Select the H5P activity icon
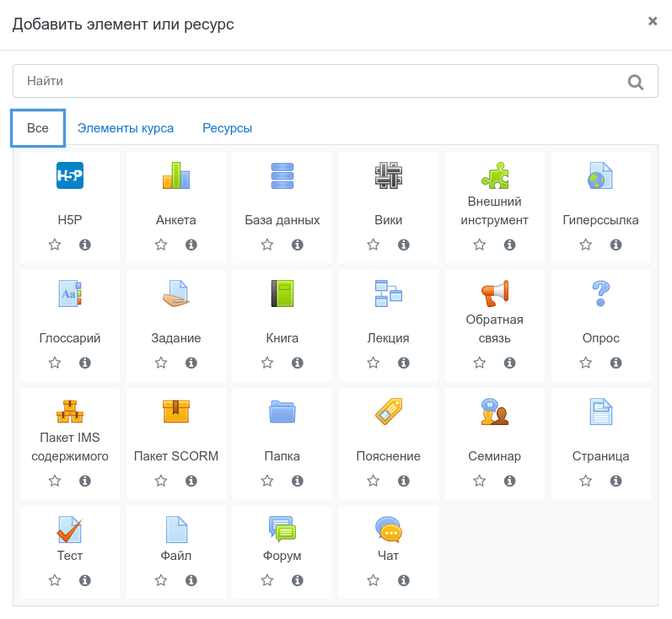This screenshot has width=672, height=619. click(70, 175)
